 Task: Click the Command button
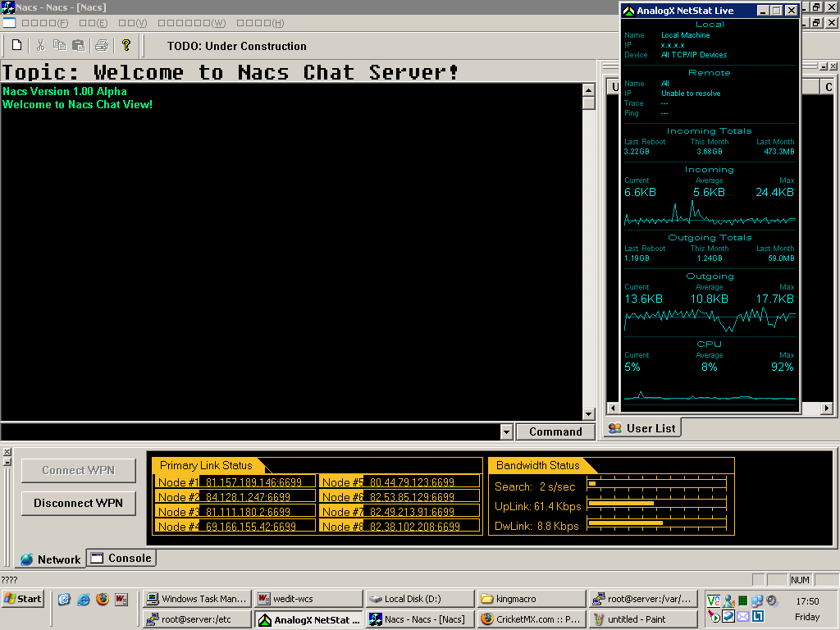pos(555,431)
